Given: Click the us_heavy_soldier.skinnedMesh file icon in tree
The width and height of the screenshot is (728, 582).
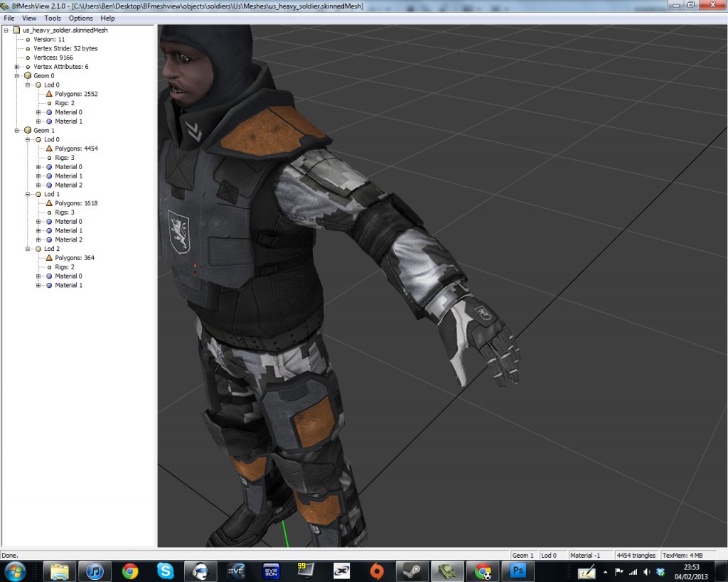Looking at the screenshot, I should [x=17, y=30].
